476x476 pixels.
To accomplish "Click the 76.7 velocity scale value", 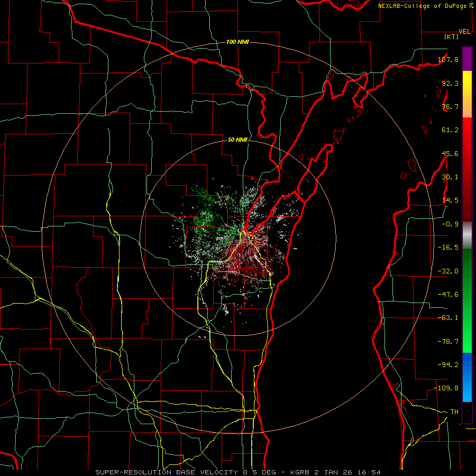I will click(x=450, y=106).
